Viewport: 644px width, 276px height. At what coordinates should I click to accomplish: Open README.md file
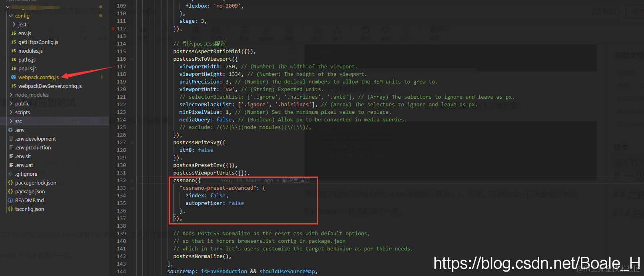pos(30,201)
